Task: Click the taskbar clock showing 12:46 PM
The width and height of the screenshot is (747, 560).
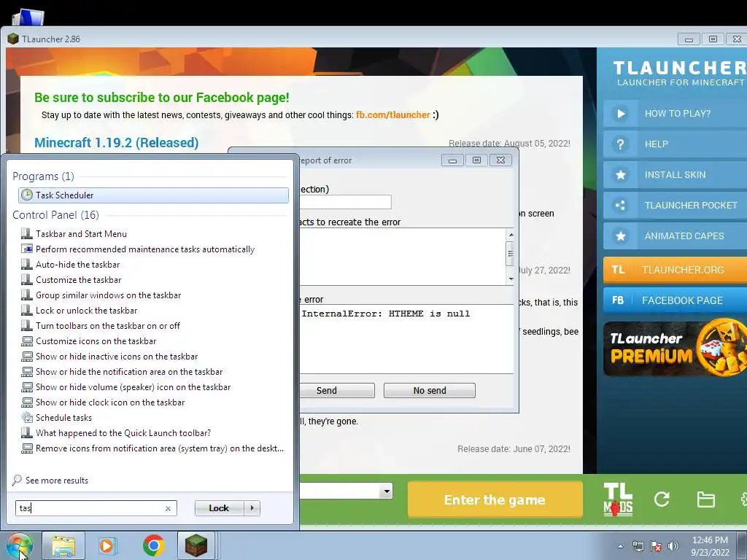Action: (710, 546)
